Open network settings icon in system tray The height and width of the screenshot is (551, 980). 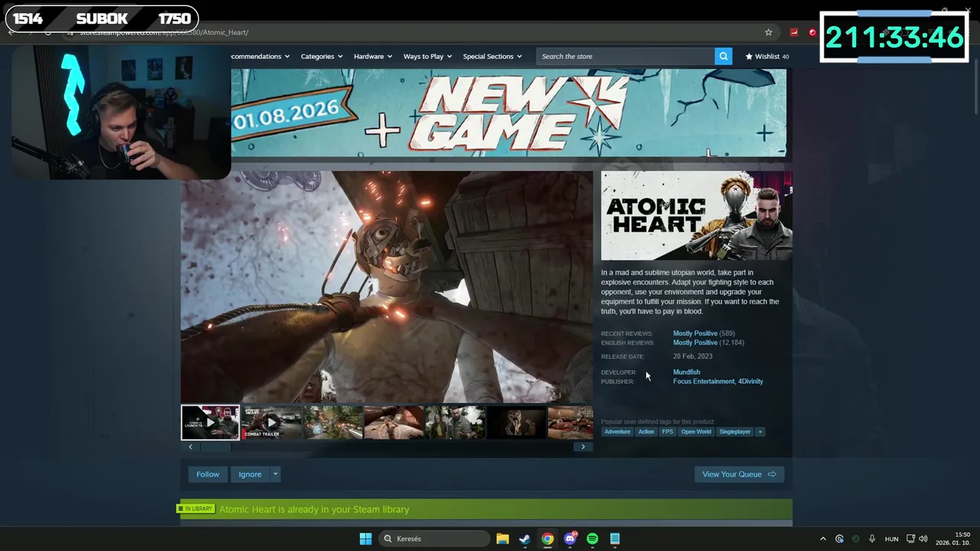coord(911,539)
